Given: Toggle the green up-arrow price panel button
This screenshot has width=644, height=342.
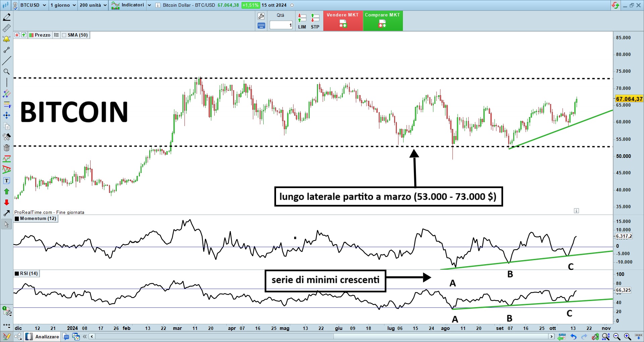Looking at the screenshot, I should pos(24,35).
